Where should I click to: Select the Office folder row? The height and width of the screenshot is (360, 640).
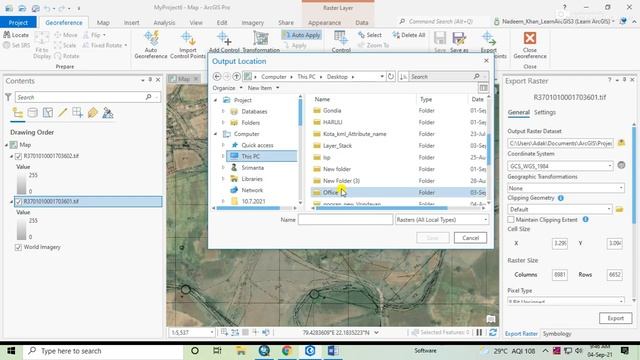399,192
